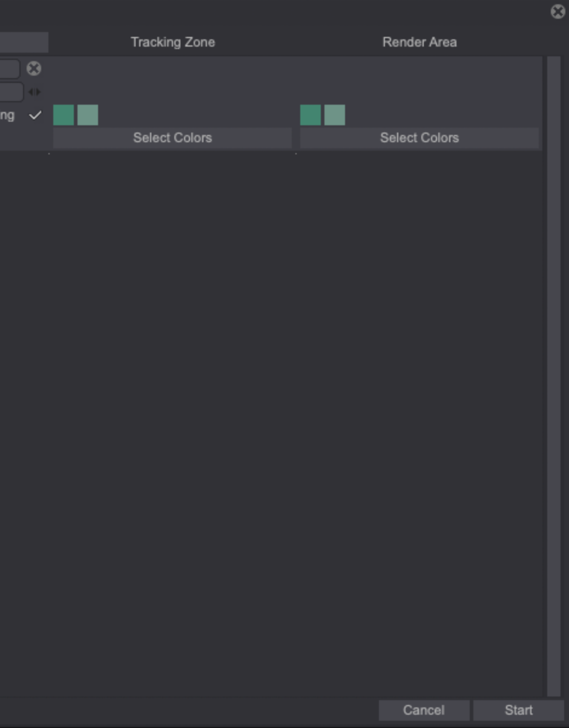This screenshot has width=569, height=728.
Task: Click the grey tab in the top-left corner
Action: 23,42
